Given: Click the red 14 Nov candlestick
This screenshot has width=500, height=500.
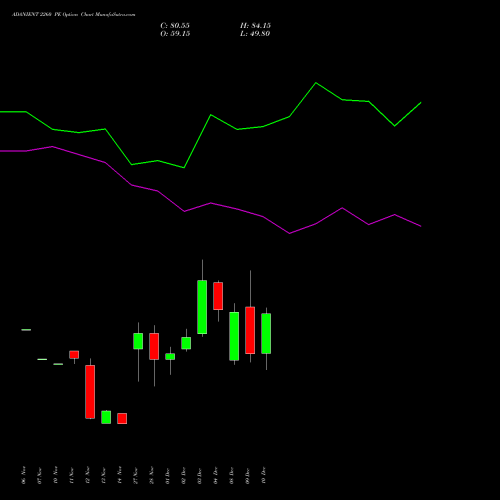Looking at the screenshot, I should (x=122, y=418).
